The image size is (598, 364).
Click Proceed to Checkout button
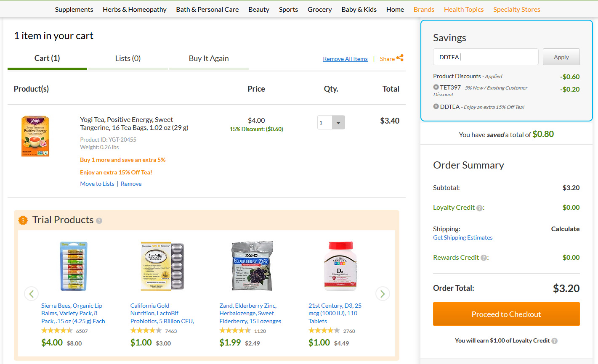click(x=506, y=314)
